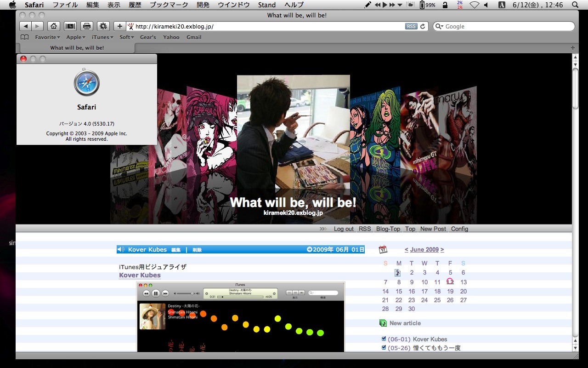This screenshot has height=368, width=588.
Task: Click the vertical page scrollbar thumb
Action: pos(575,88)
